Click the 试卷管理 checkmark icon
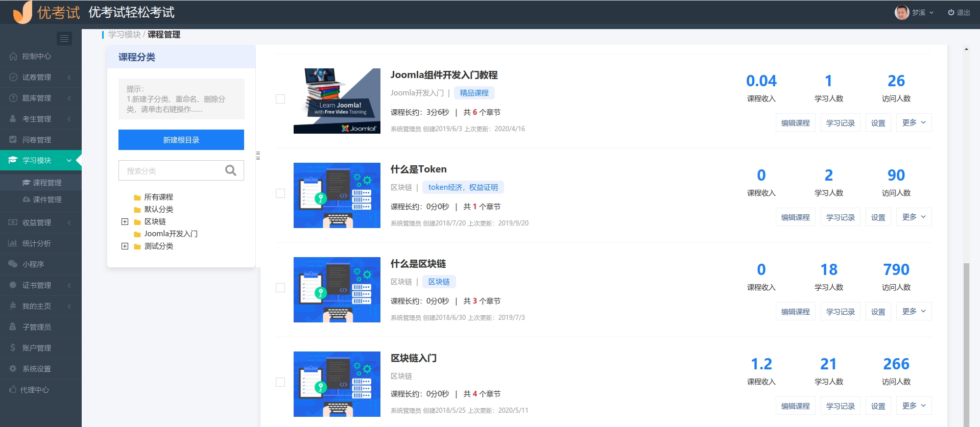Screen dimensions: 980x427 [13, 77]
